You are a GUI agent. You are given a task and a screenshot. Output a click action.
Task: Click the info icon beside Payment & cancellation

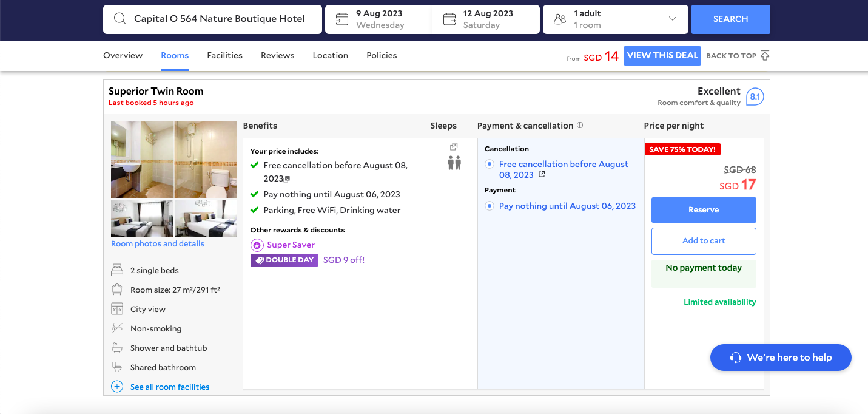tap(580, 126)
